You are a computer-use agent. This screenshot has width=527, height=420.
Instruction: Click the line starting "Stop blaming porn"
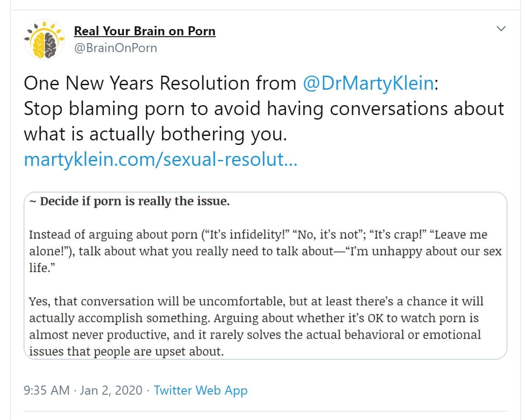[x=264, y=109]
